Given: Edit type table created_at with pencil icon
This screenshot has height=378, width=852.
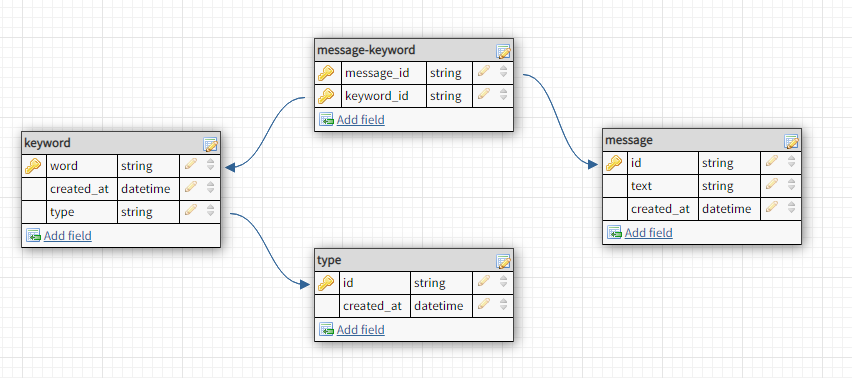Looking at the screenshot, I should point(484,304).
